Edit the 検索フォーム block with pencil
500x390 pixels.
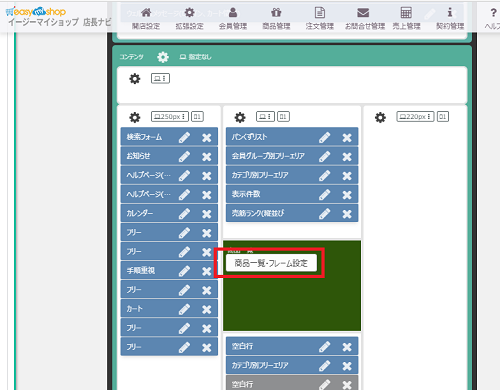pyautogui.click(x=184, y=137)
